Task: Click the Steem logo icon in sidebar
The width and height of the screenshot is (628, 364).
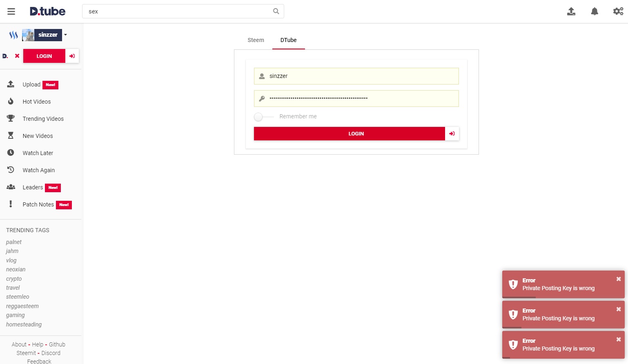Action: pos(13,35)
